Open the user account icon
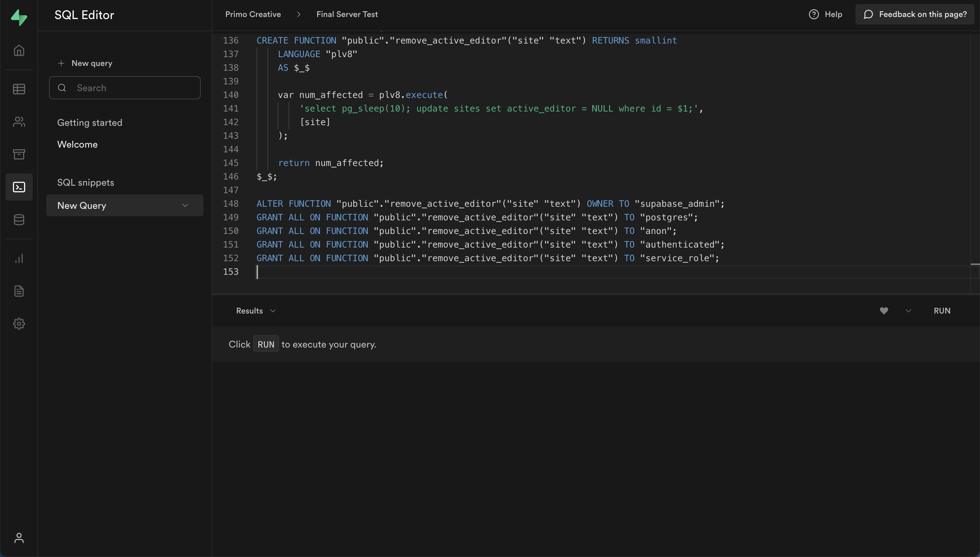 pyautogui.click(x=19, y=538)
